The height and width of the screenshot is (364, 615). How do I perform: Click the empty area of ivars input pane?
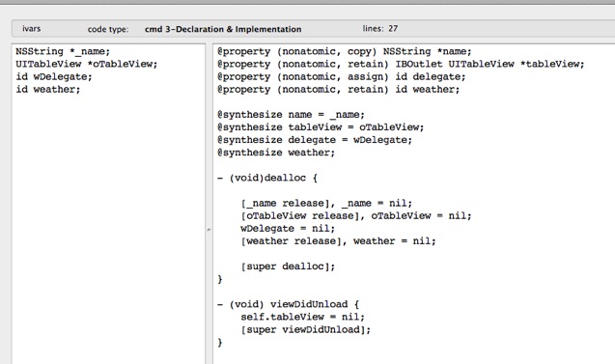point(108,228)
